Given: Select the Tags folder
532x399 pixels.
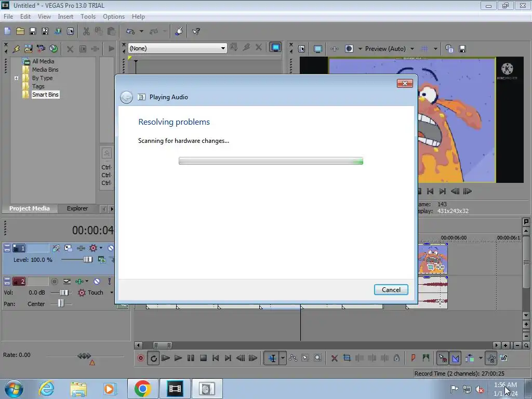Looking at the screenshot, I should (x=38, y=86).
